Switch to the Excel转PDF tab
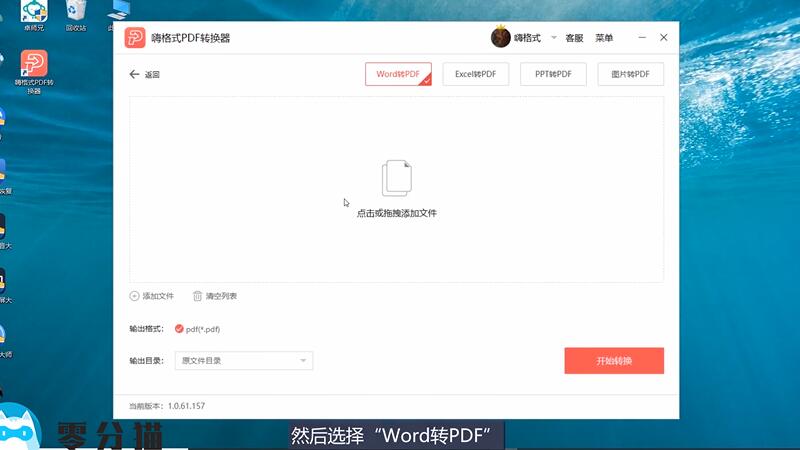 click(x=476, y=74)
